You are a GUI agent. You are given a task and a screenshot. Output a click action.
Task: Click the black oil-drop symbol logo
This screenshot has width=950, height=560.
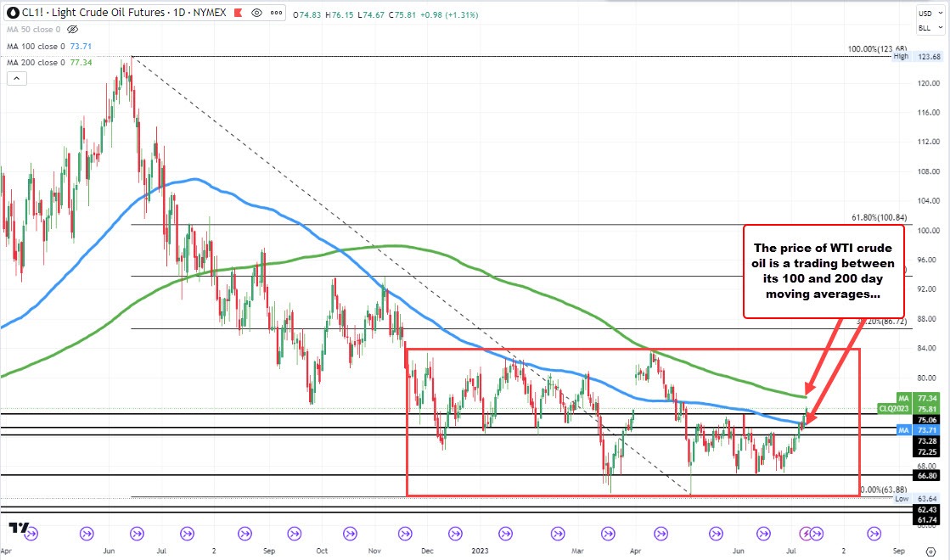click(x=13, y=13)
